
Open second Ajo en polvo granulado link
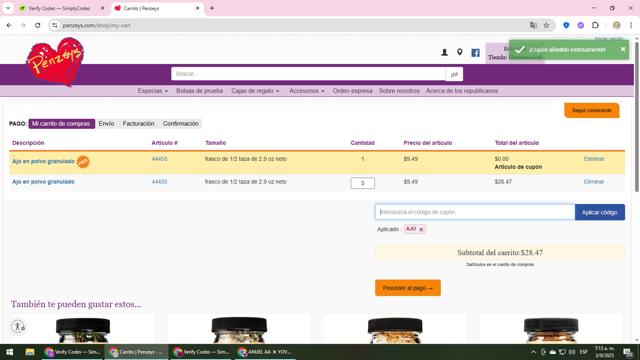pyautogui.click(x=43, y=182)
